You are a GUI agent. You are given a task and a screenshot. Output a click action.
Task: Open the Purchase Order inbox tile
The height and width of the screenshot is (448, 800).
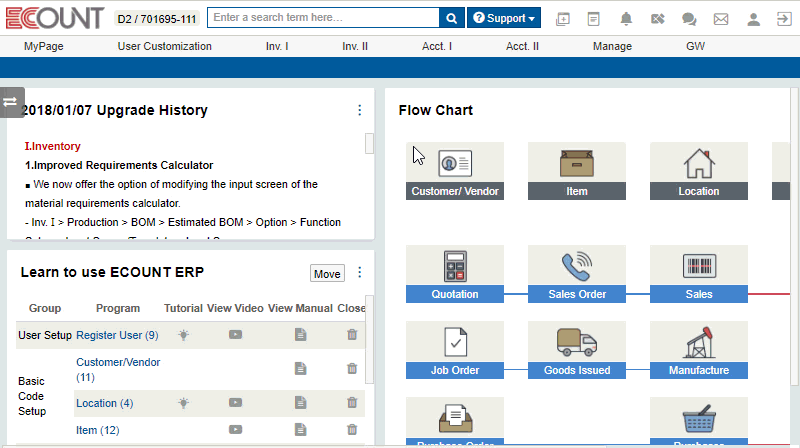coord(455,421)
